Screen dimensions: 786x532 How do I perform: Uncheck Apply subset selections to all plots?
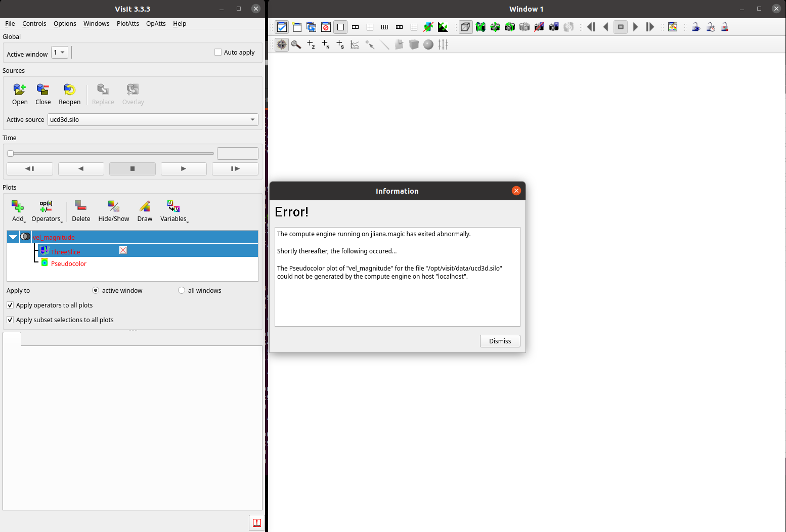click(x=10, y=320)
